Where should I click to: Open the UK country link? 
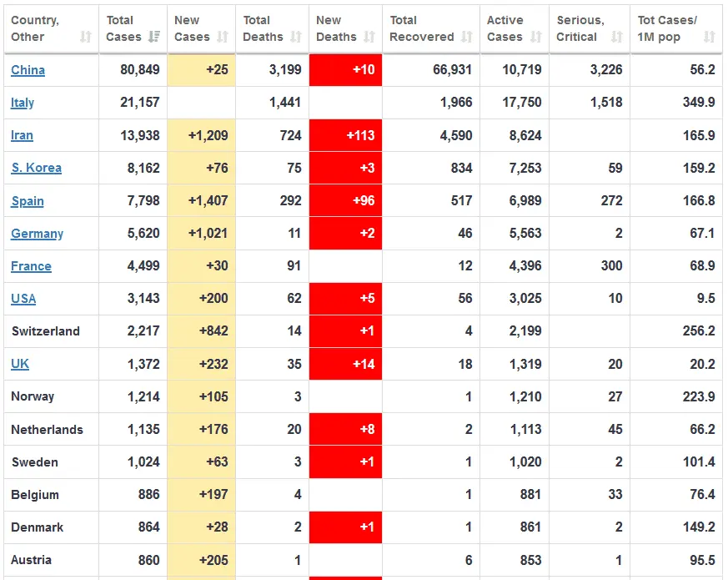pos(20,364)
